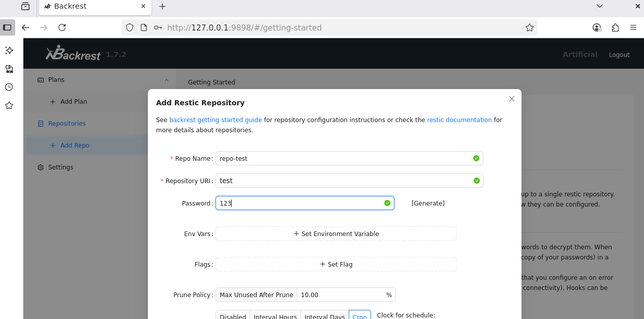Click the Getting Started breadcrumb text
The width and height of the screenshot is (644, 319).
coord(211,82)
